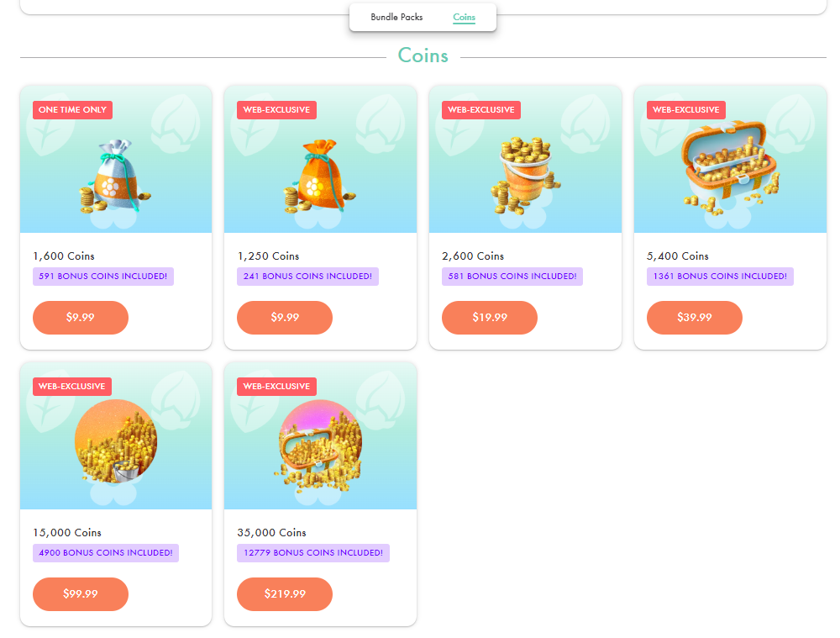Purchase the $19.99 coin pack

pyautogui.click(x=490, y=318)
